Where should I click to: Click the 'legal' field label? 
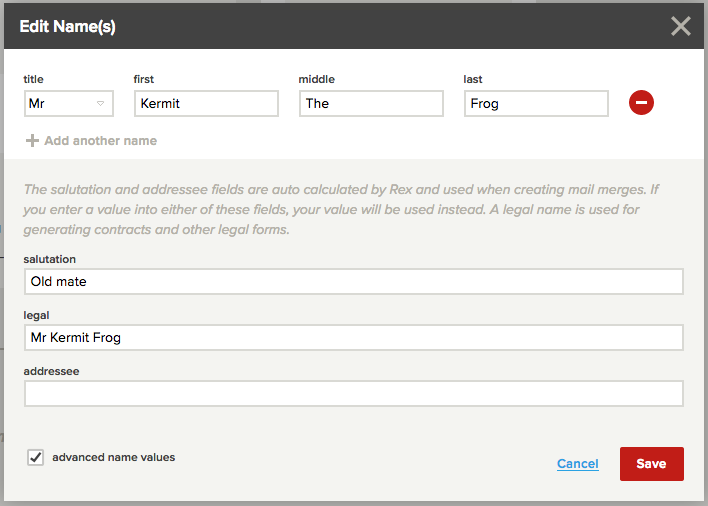[x=37, y=315]
